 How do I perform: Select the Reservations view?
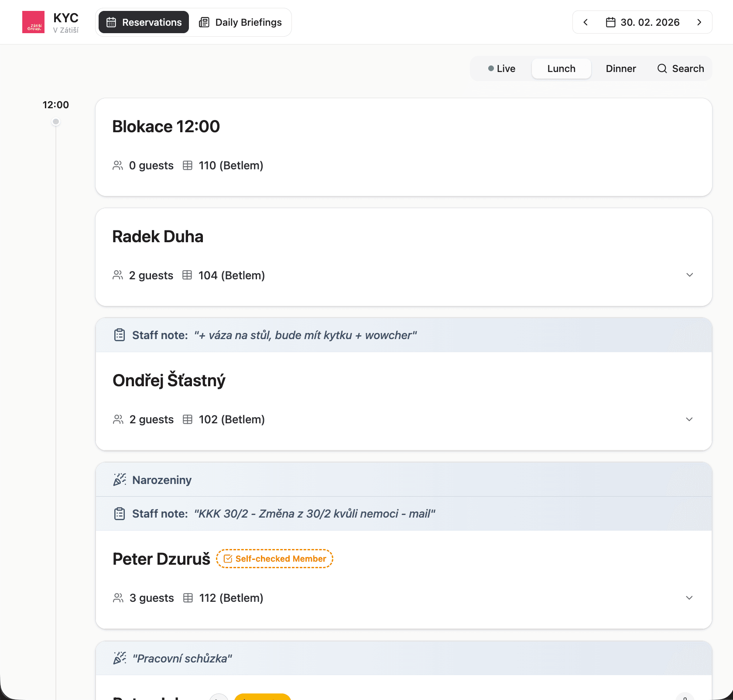(x=143, y=22)
